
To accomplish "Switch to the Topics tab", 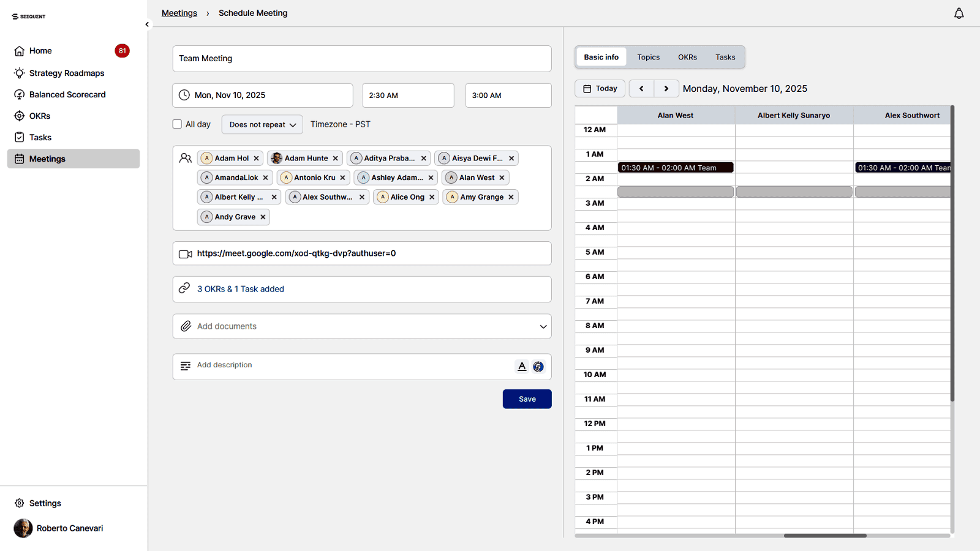I will (x=648, y=58).
